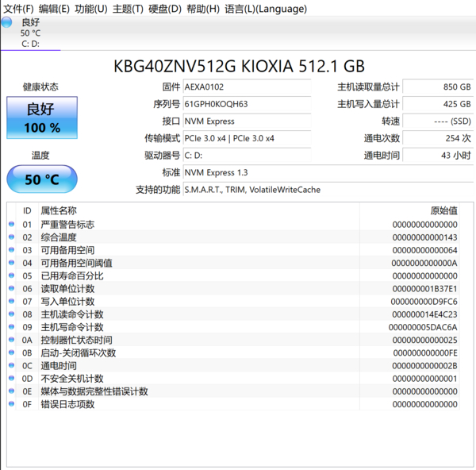The image size is (476, 470).
Task: Click the 43 小时 power-on hours value
Action: tap(438, 156)
